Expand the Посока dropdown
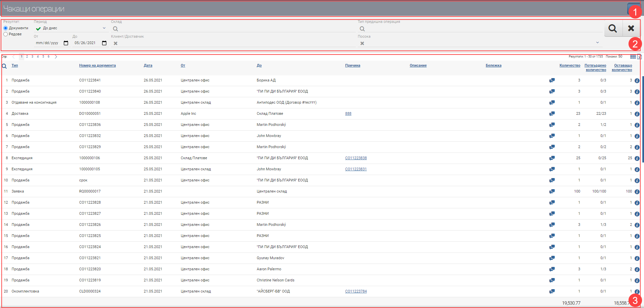This screenshot has width=644, height=308. pos(598,43)
